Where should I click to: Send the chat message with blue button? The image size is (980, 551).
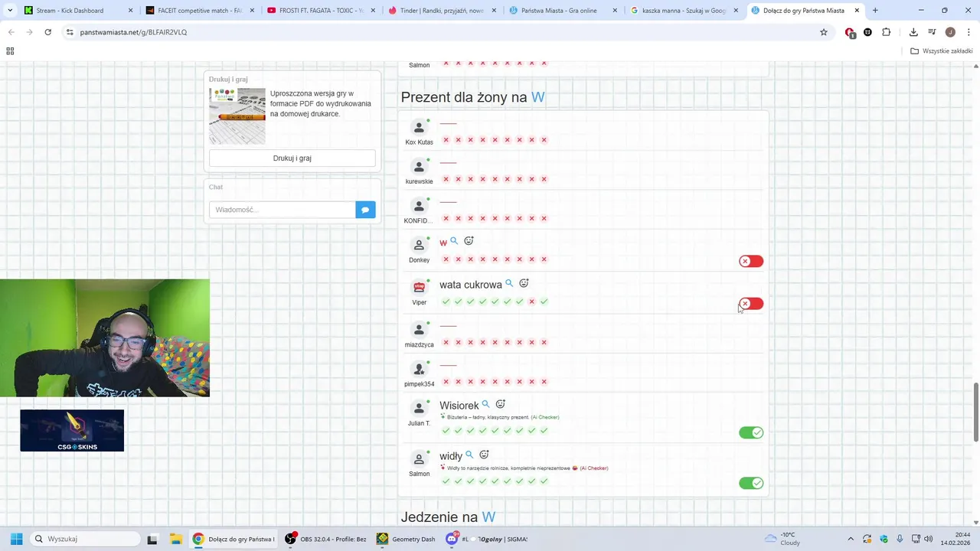[365, 210]
